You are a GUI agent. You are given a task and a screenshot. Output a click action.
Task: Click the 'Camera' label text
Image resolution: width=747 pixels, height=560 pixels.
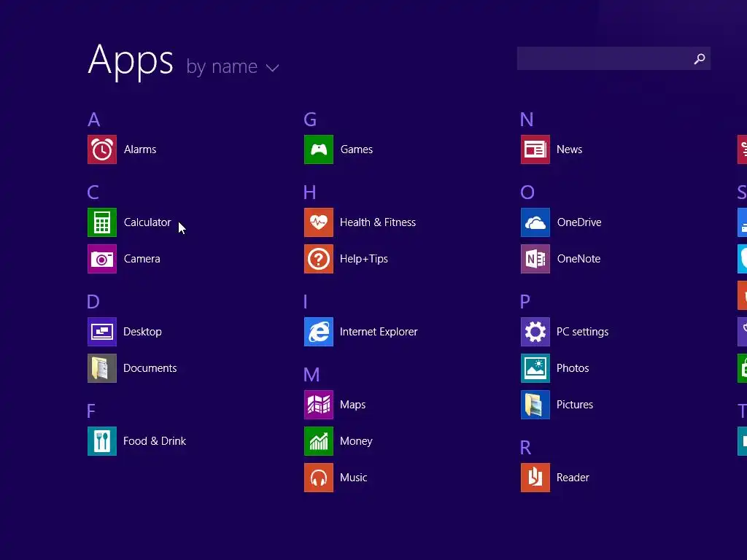[x=142, y=259]
